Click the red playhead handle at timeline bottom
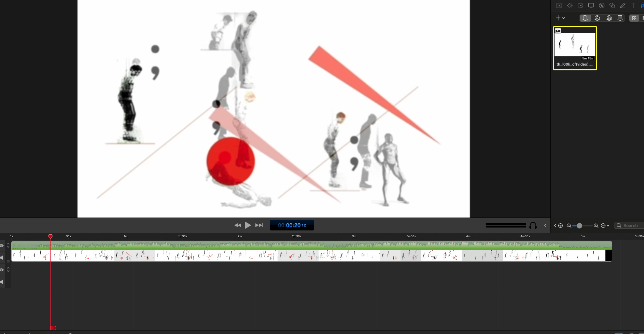 [x=53, y=328]
